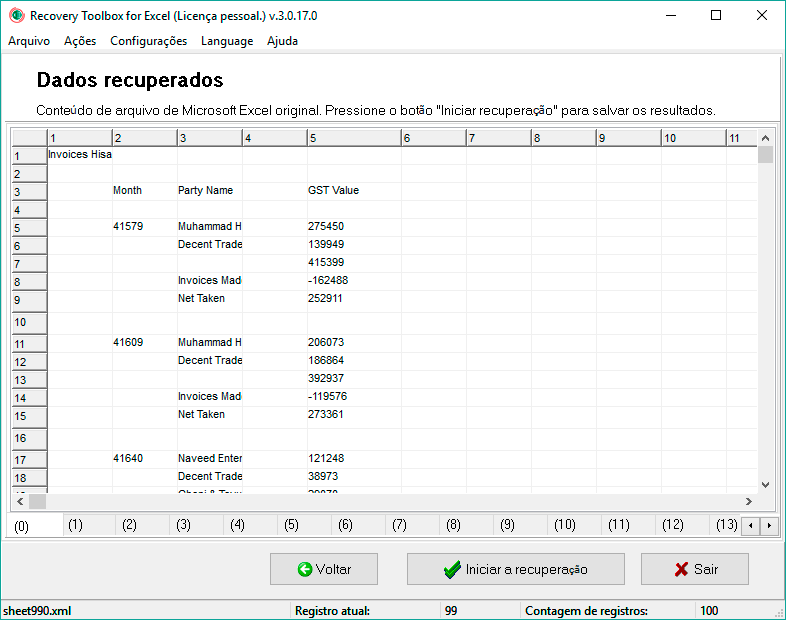Screen dimensions: 786x620
Task: Go back with the Voltar button
Action: pos(324,570)
